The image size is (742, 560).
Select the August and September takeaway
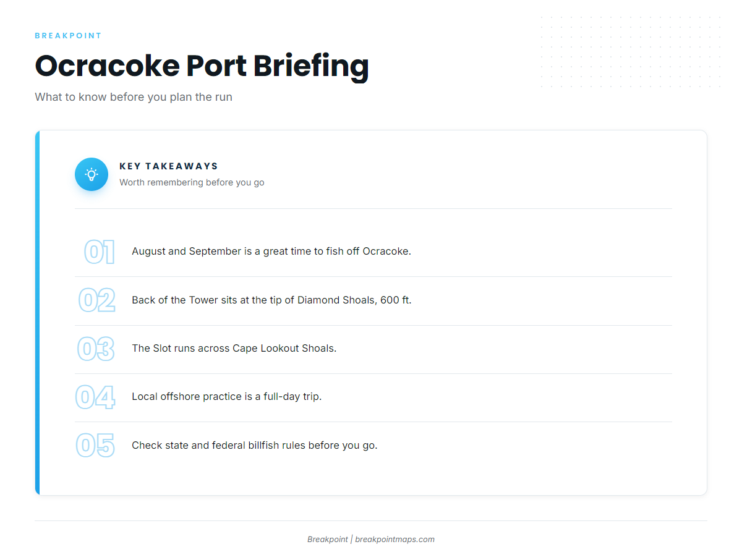[x=271, y=252]
